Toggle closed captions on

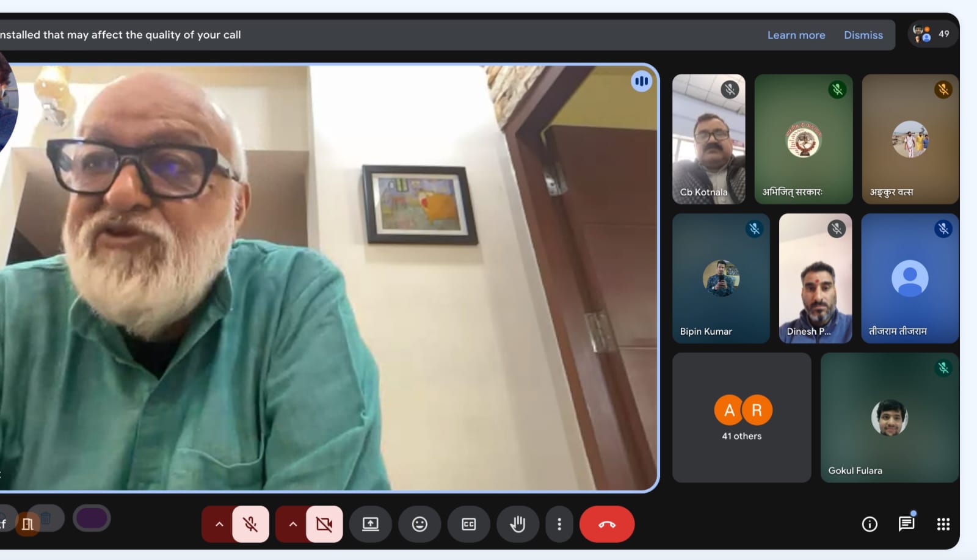pos(468,524)
